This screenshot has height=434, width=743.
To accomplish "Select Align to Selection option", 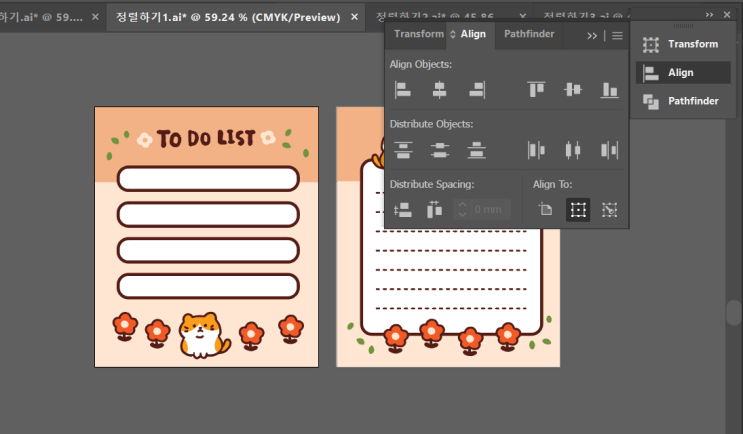I will 578,209.
